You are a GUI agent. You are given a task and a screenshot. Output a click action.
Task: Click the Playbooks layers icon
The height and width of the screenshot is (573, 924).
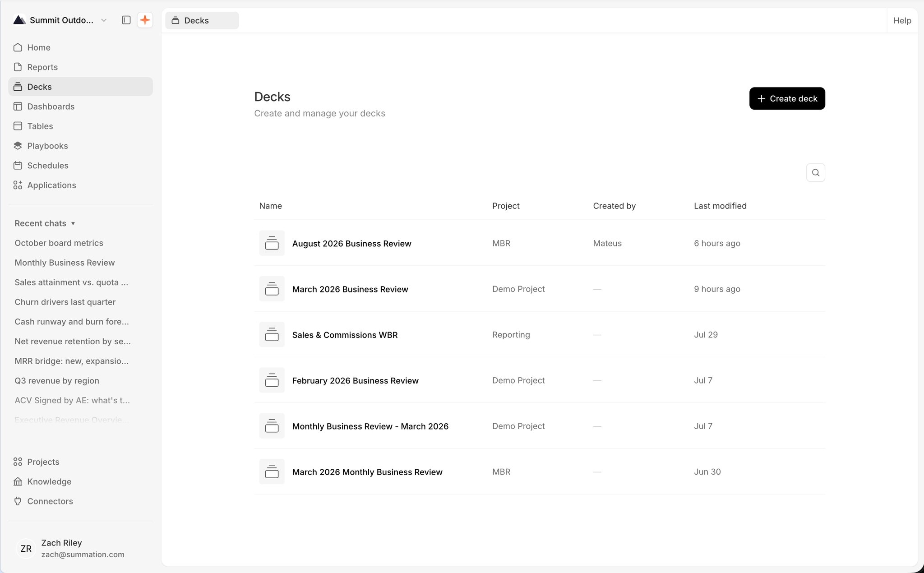tap(18, 146)
